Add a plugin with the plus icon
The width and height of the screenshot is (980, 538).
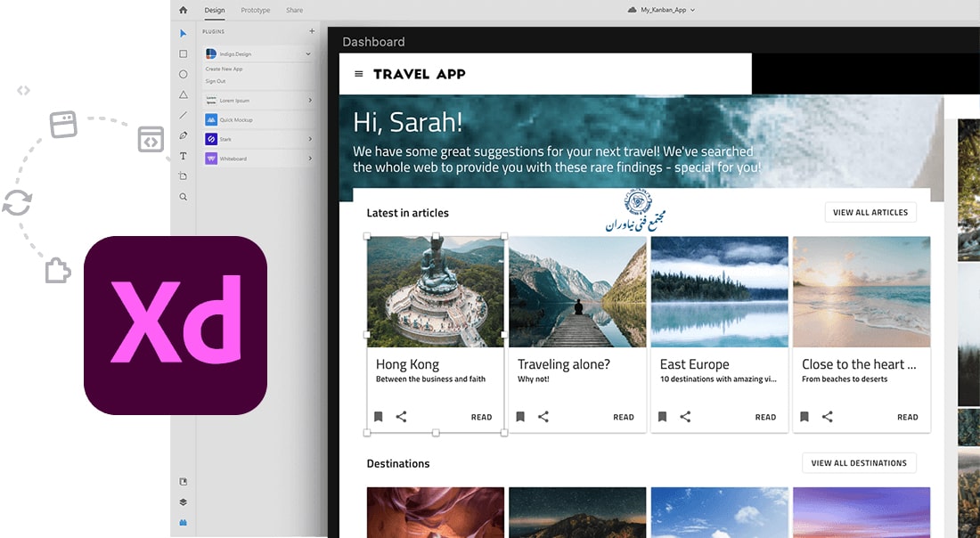(x=311, y=31)
